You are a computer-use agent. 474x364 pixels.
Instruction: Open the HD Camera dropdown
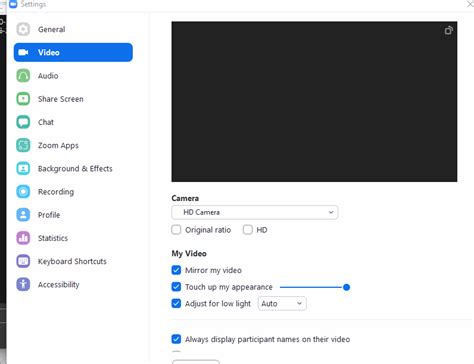coord(255,212)
